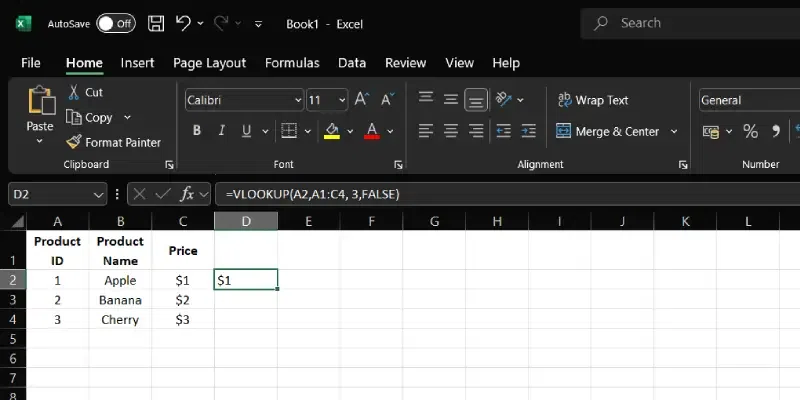Open the General number format dropdown
Image resolution: width=800 pixels, height=400 pixels.
(x=749, y=100)
